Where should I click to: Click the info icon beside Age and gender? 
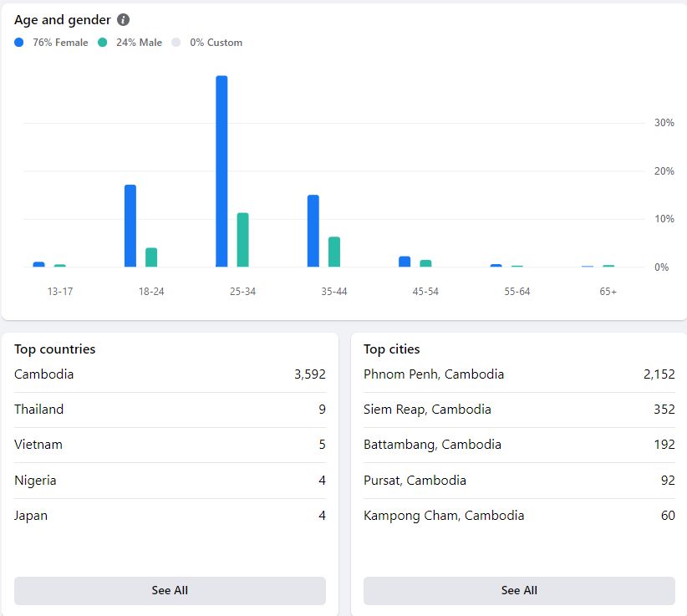click(x=123, y=20)
